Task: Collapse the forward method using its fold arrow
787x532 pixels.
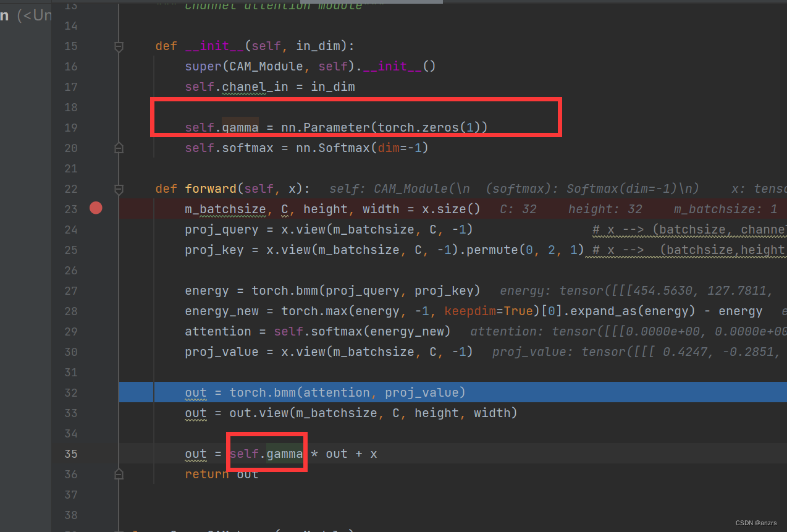Action: 119,188
